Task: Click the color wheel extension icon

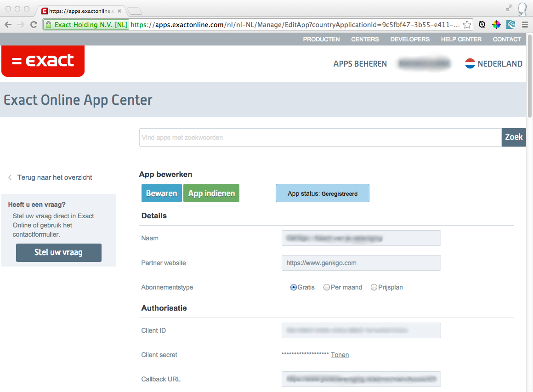Action: (x=496, y=24)
